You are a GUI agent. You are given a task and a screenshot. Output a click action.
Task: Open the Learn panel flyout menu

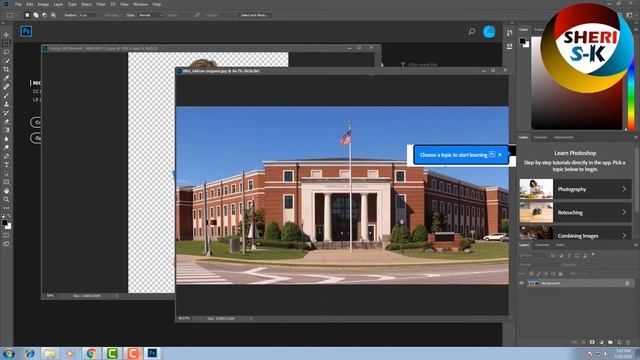(636, 138)
